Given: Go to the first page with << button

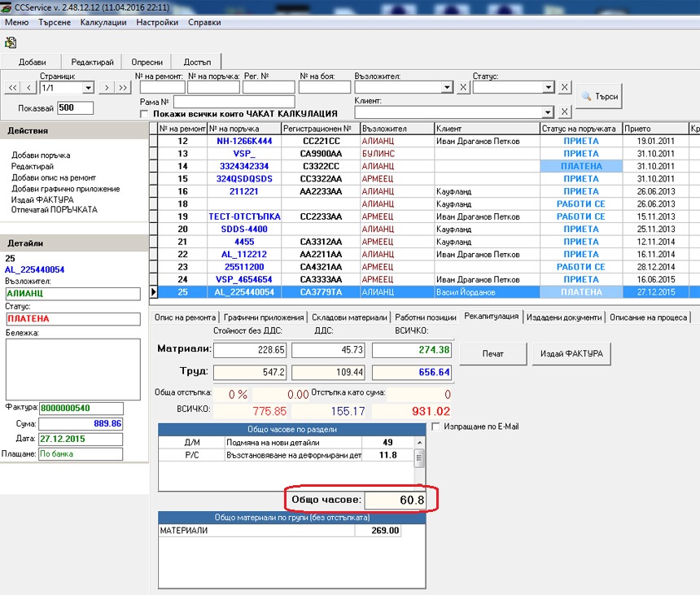Looking at the screenshot, I should [12, 88].
